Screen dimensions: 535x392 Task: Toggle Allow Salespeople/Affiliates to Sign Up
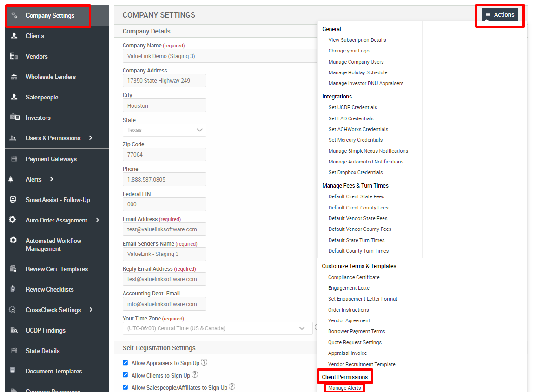[125, 386]
